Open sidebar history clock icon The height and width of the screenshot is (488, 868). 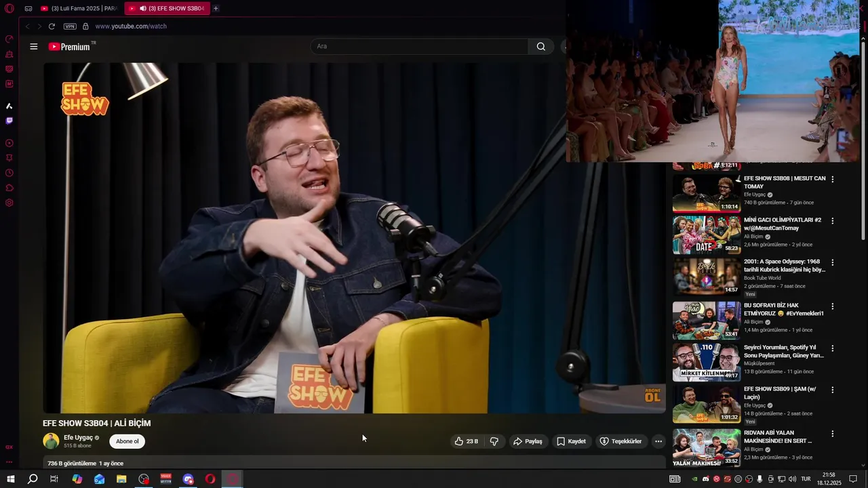(x=9, y=173)
